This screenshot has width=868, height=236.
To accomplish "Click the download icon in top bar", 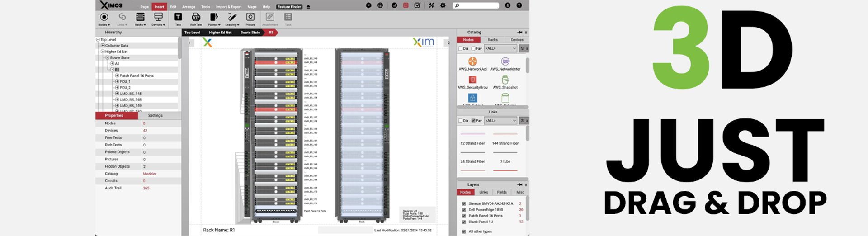I will tap(508, 5).
